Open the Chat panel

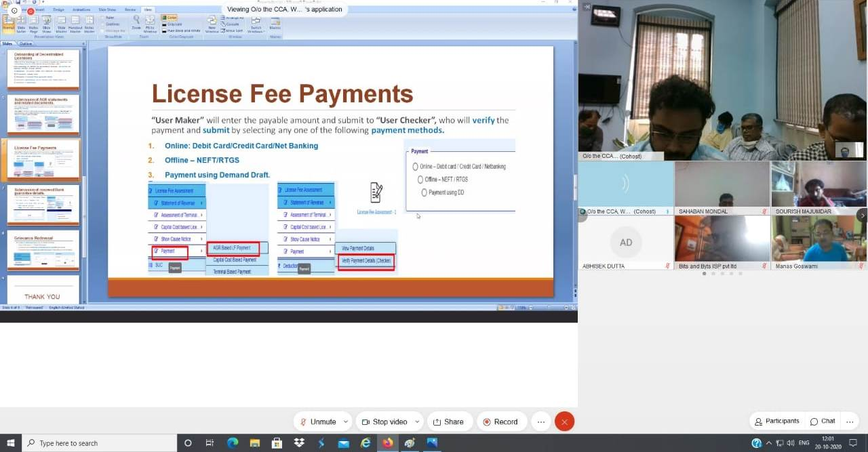[823, 422]
